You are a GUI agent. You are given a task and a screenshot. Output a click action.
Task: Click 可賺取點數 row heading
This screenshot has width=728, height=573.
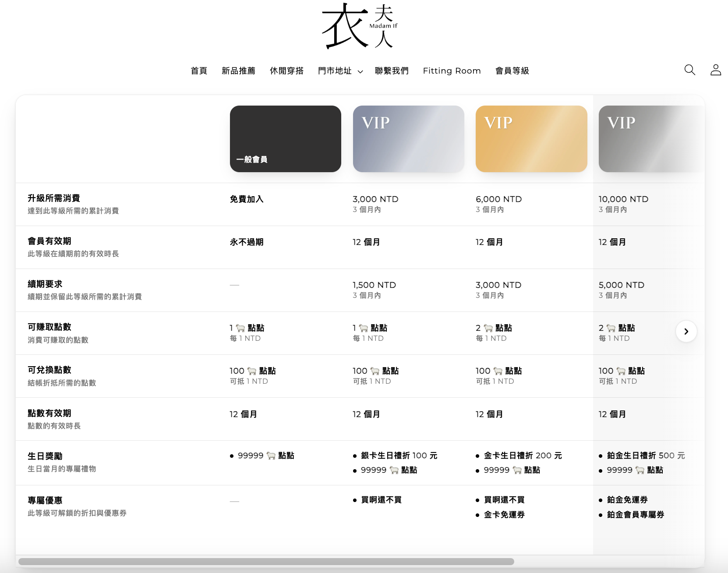[49, 327]
